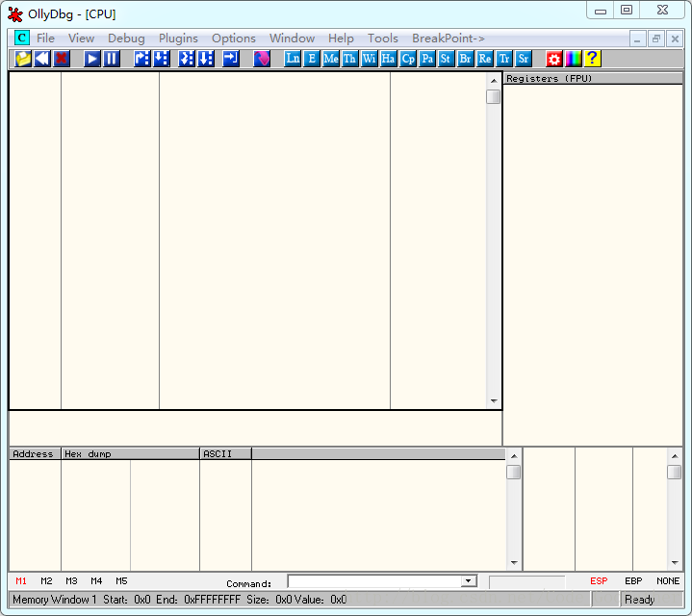692x616 pixels.
Task: Open the Plugins menu
Action: 178,38
